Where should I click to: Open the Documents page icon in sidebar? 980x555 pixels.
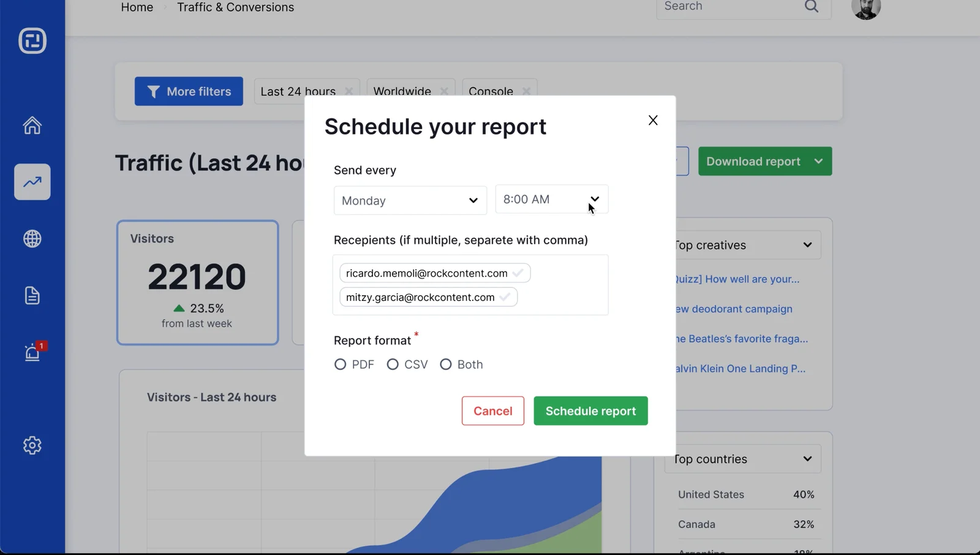[x=32, y=295]
